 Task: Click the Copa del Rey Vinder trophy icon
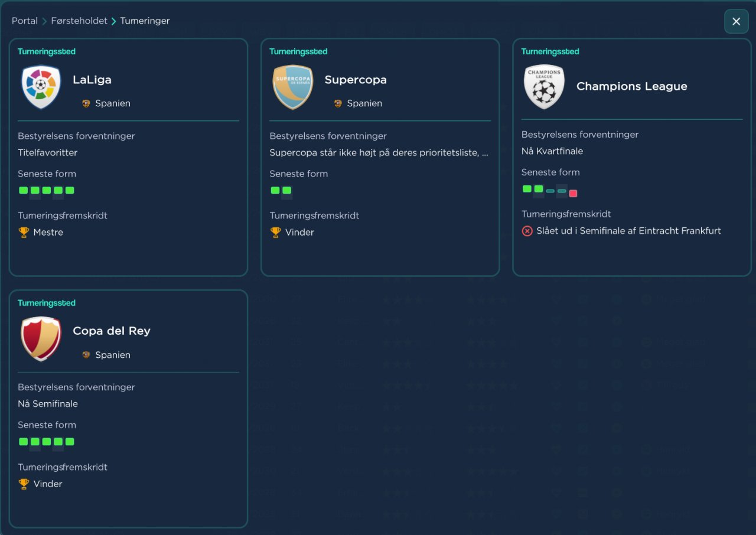pyautogui.click(x=24, y=484)
